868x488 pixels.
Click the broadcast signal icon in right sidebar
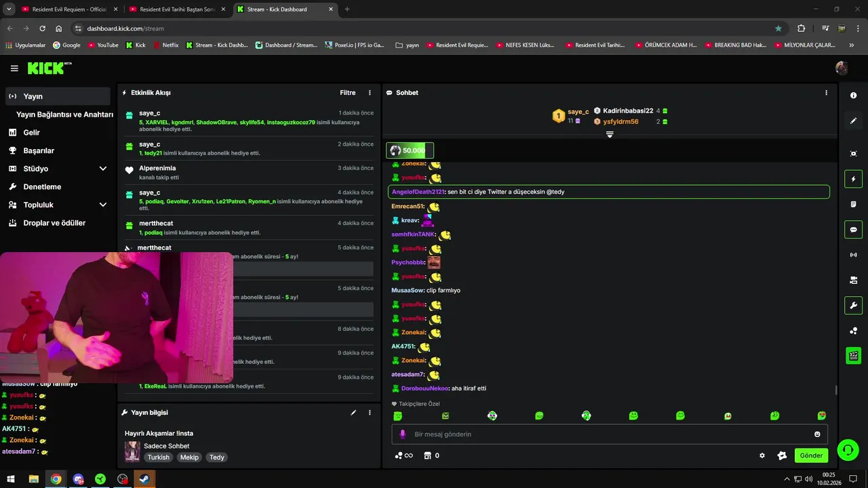tap(853, 255)
